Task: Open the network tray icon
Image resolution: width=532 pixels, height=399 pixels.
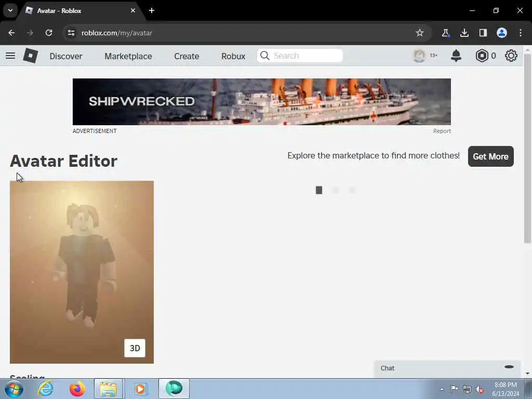Action: 467,390
